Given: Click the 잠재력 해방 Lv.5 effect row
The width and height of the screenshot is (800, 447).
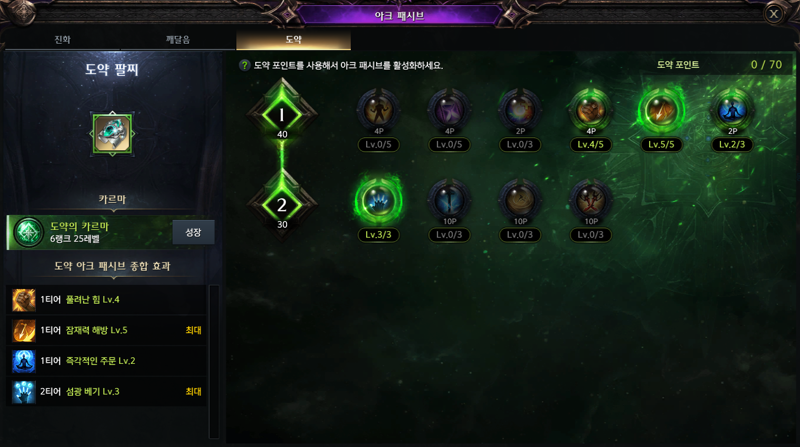Looking at the screenshot, I should click(x=107, y=331).
